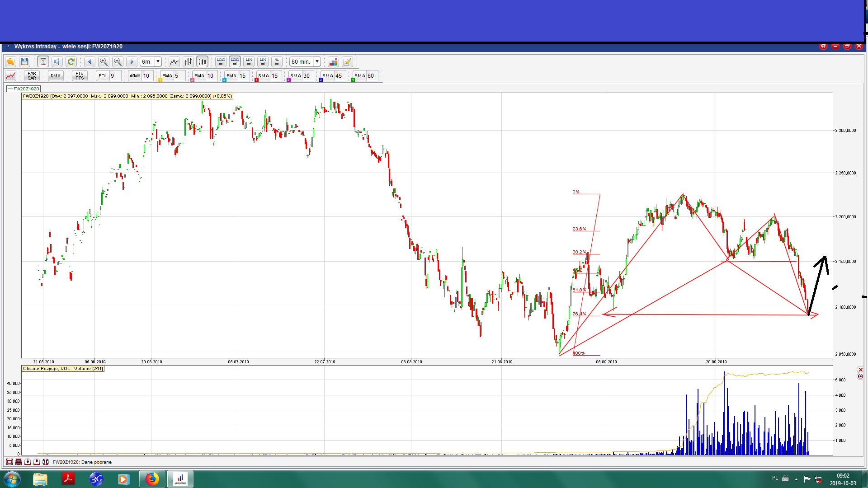
Task: Zoom out with the magnifier minus icon
Action: [118, 61]
